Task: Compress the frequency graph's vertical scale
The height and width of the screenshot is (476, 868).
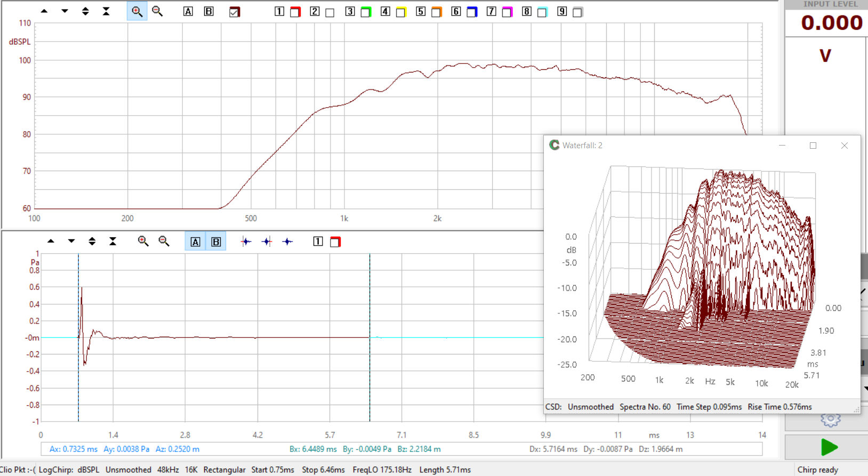Action: click(106, 11)
